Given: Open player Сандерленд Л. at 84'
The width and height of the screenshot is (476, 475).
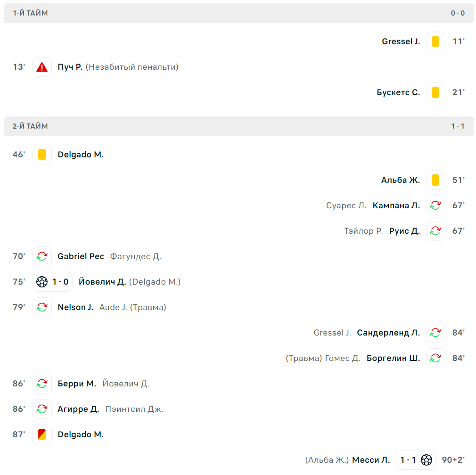Looking at the screenshot, I should point(388,333).
